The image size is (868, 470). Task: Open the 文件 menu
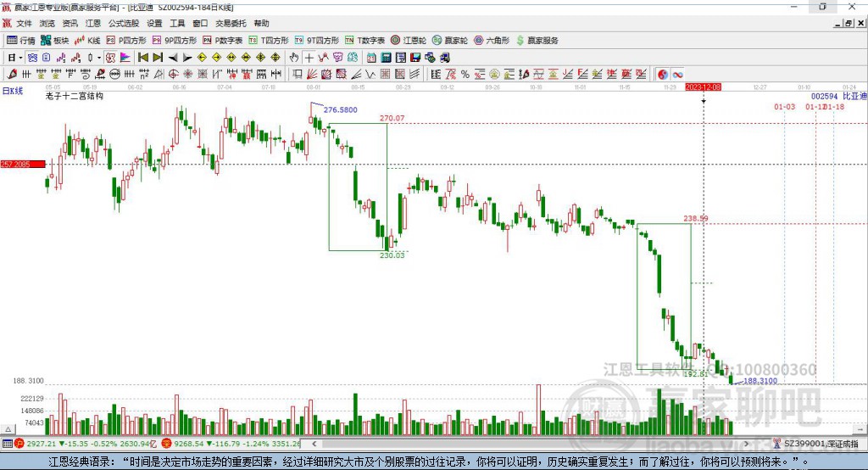pyautogui.click(x=24, y=23)
